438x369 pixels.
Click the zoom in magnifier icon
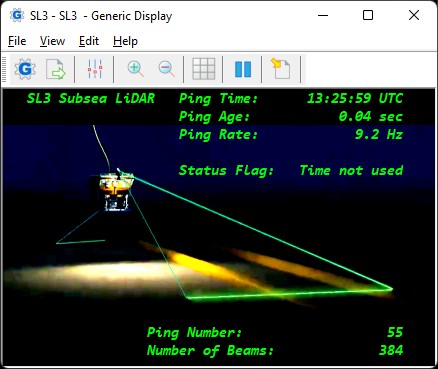coord(135,69)
